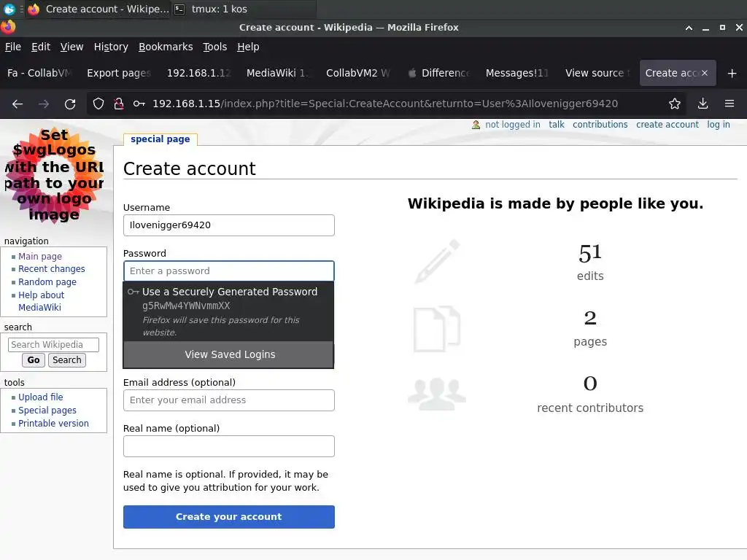Click the pages document icon
This screenshot has height=560, width=747.
pyautogui.click(x=437, y=329)
